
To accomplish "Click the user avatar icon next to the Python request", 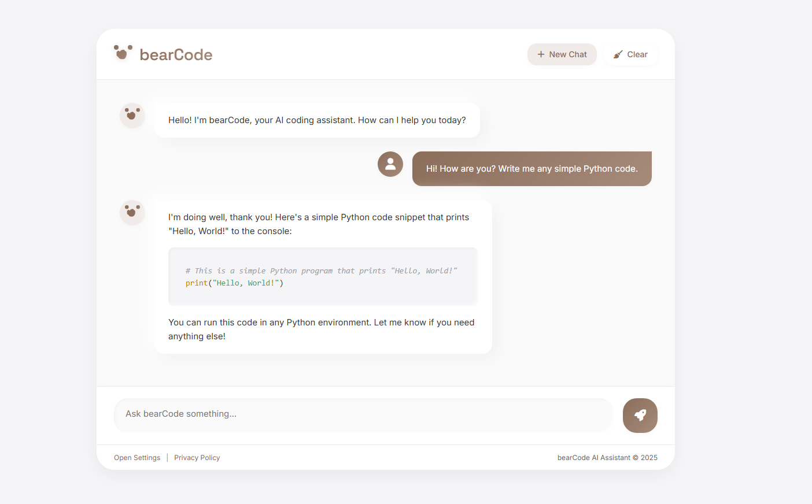I will [x=390, y=164].
